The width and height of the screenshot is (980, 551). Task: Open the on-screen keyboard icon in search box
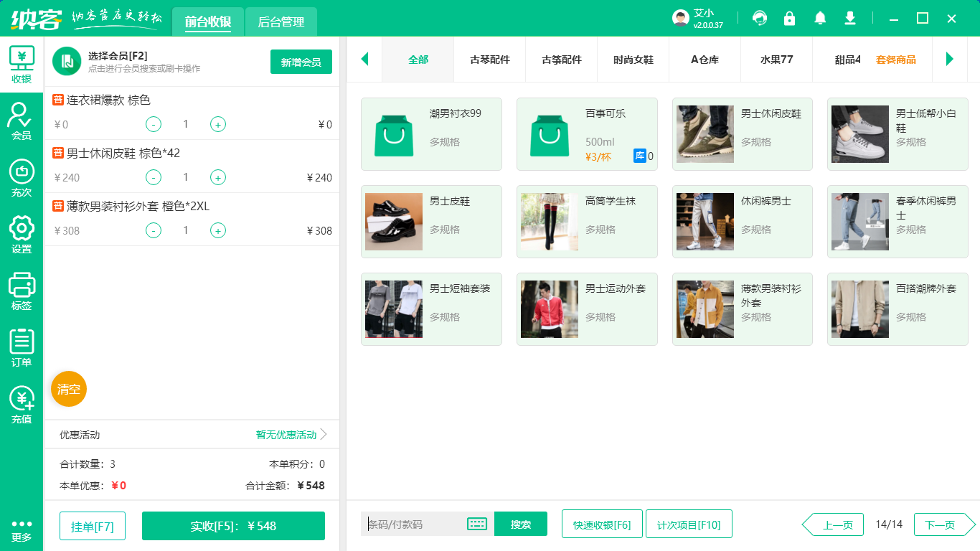point(477,524)
